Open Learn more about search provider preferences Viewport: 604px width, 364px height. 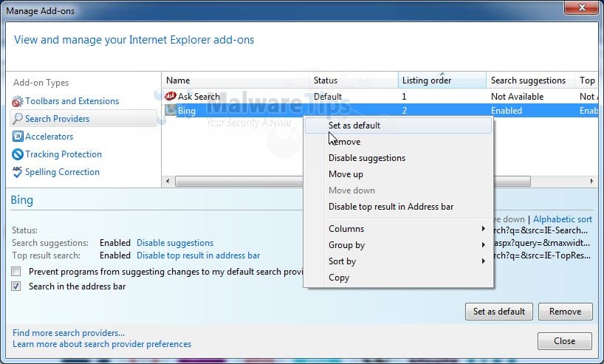pos(102,344)
